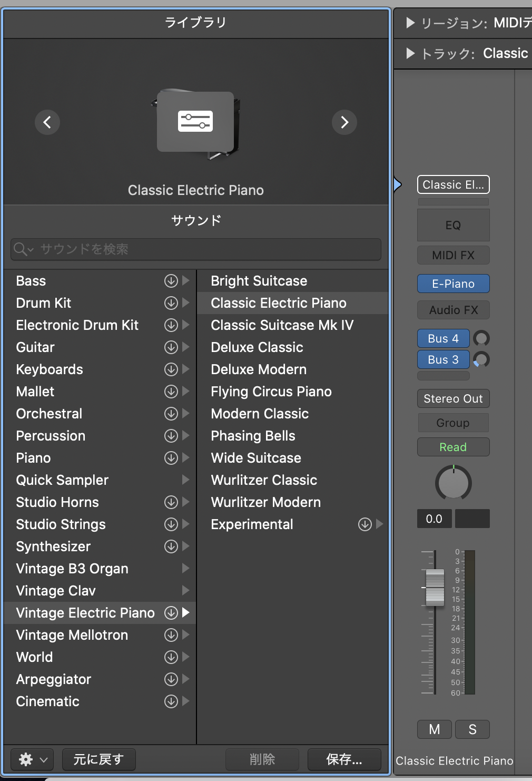Click the channel volume fader handle
This screenshot has width=532, height=781.
click(x=435, y=587)
